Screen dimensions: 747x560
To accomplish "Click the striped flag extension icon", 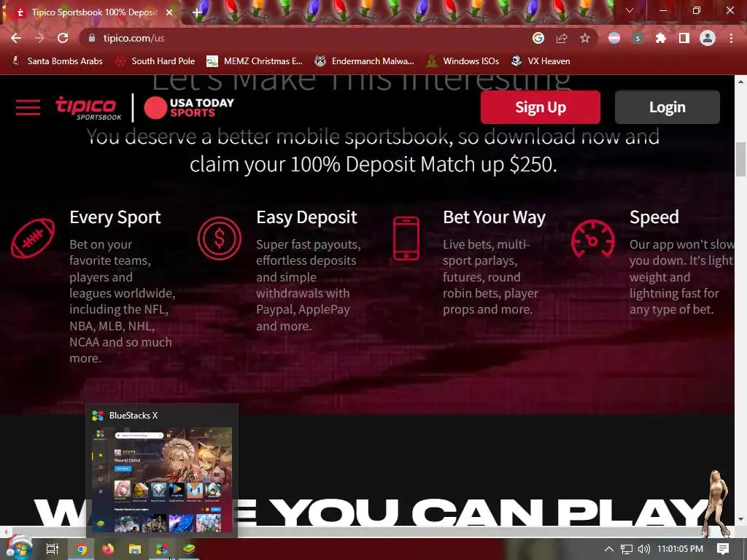I will tap(614, 38).
